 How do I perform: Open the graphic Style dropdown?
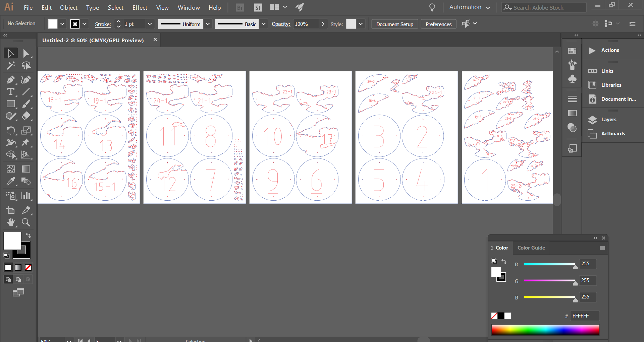(x=361, y=24)
